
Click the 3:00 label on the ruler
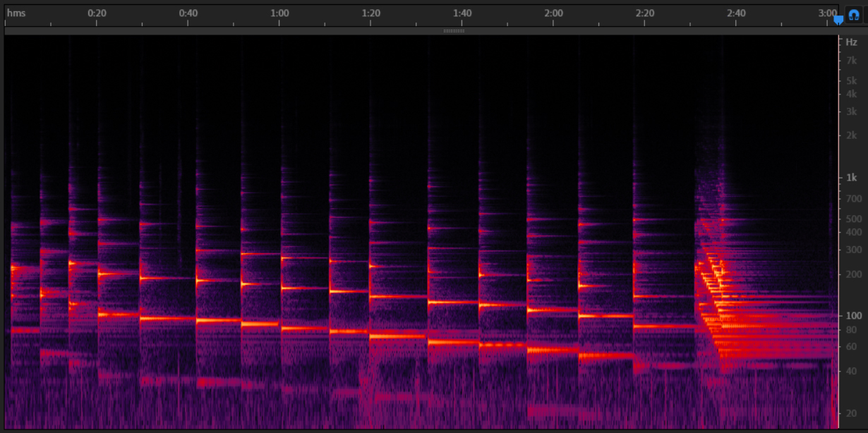(x=827, y=13)
